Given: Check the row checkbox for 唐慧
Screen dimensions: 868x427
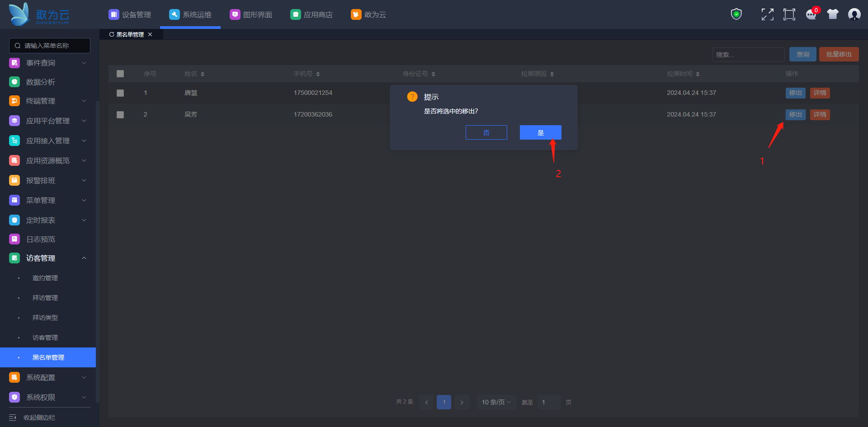Looking at the screenshot, I should pos(120,93).
